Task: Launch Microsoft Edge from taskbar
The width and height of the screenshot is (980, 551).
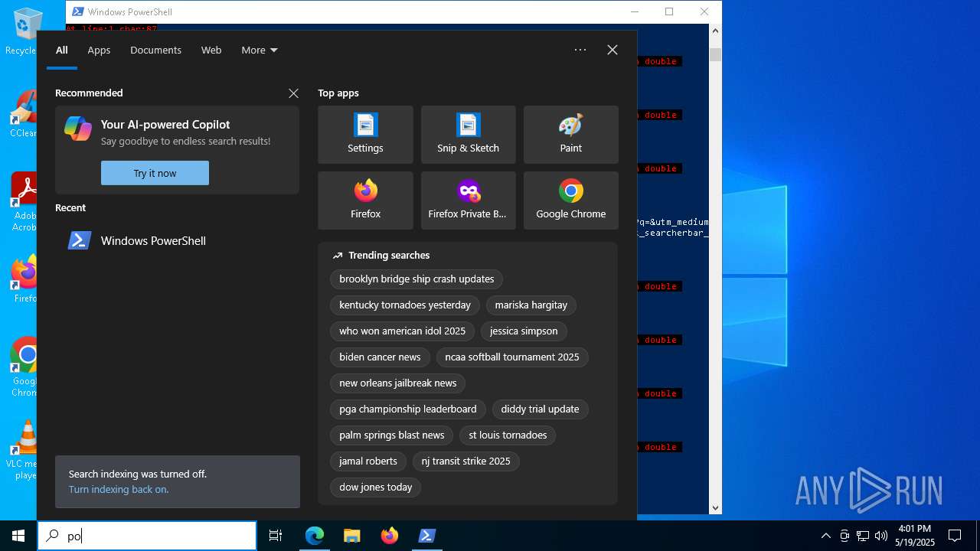Action: (315, 536)
